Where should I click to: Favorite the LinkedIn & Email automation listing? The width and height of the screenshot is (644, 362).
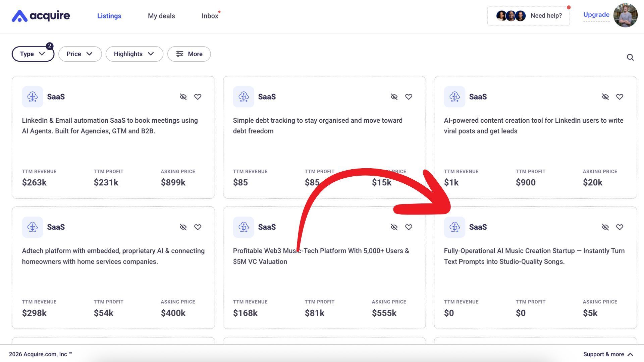click(198, 97)
